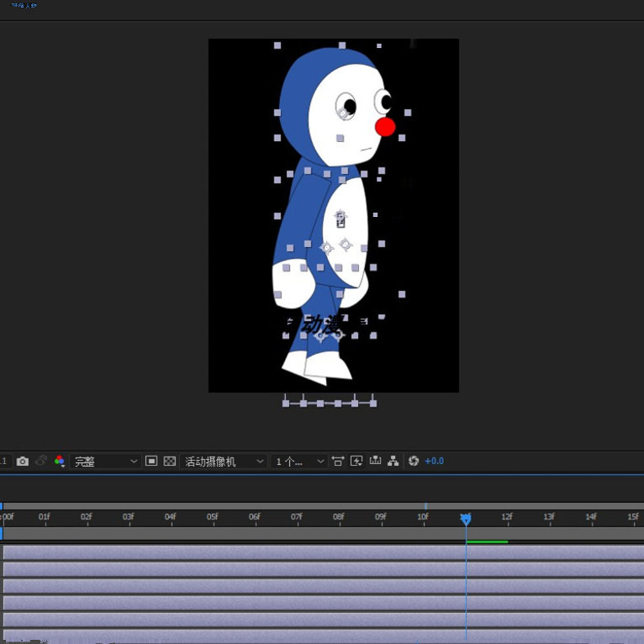
Task: Toggle the Region of Interest icon
Action: [151, 462]
